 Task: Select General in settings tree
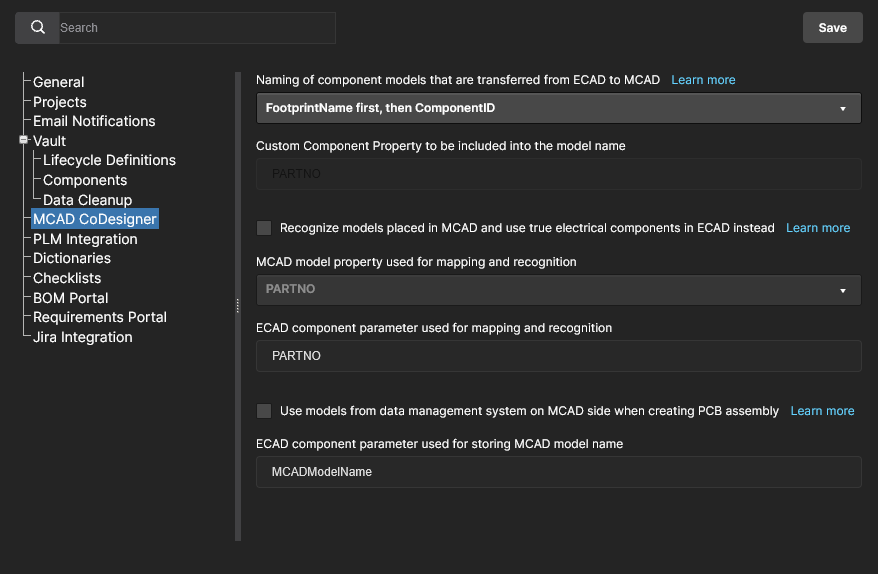pyautogui.click(x=59, y=82)
